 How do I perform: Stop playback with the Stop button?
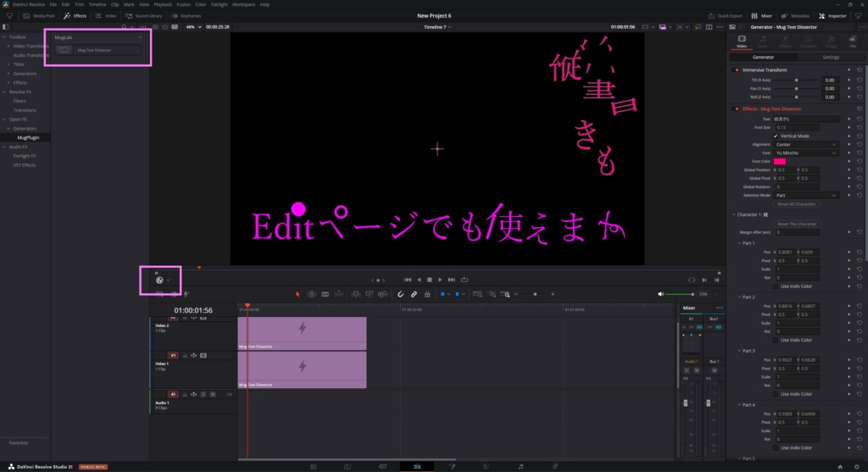tap(430, 280)
